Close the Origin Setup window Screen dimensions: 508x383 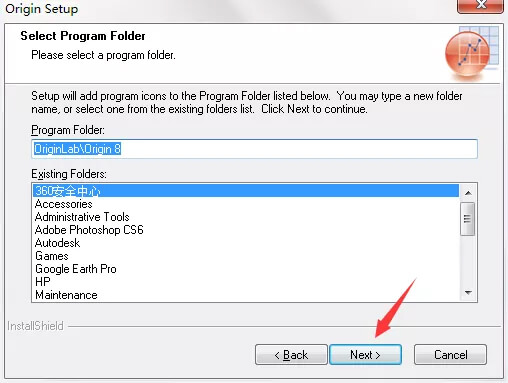coord(480,5)
